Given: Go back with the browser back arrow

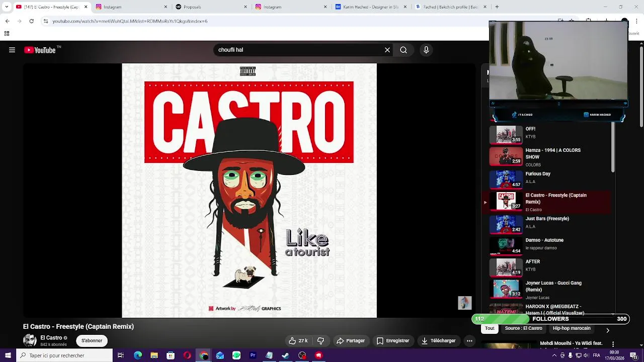Looking at the screenshot, I should pyautogui.click(x=7, y=21).
